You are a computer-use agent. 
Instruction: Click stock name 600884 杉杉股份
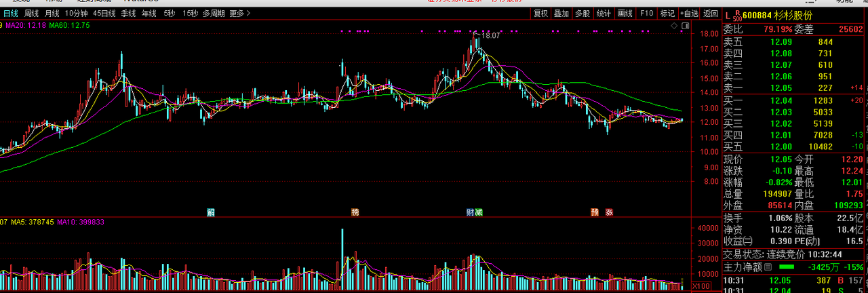[777, 15]
